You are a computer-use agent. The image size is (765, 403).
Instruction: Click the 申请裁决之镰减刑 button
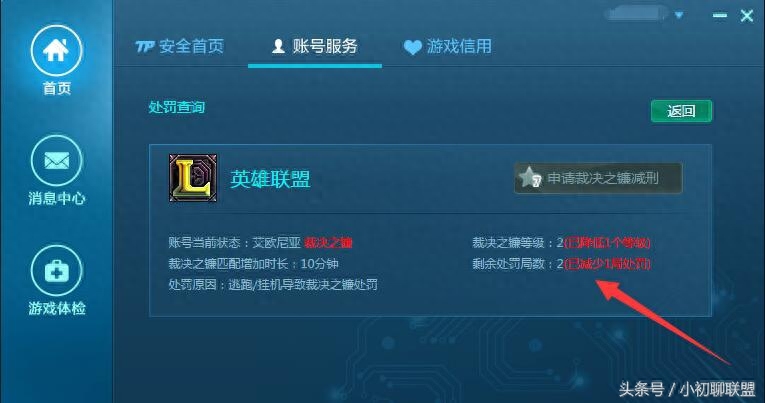click(x=598, y=178)
